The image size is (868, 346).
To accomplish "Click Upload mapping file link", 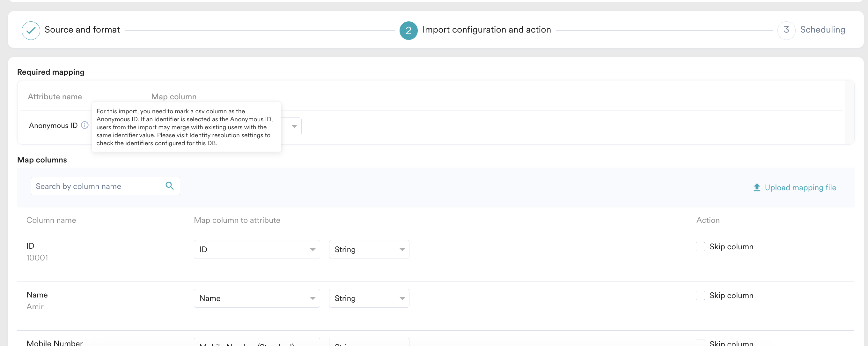I will [x=800, y=187].
